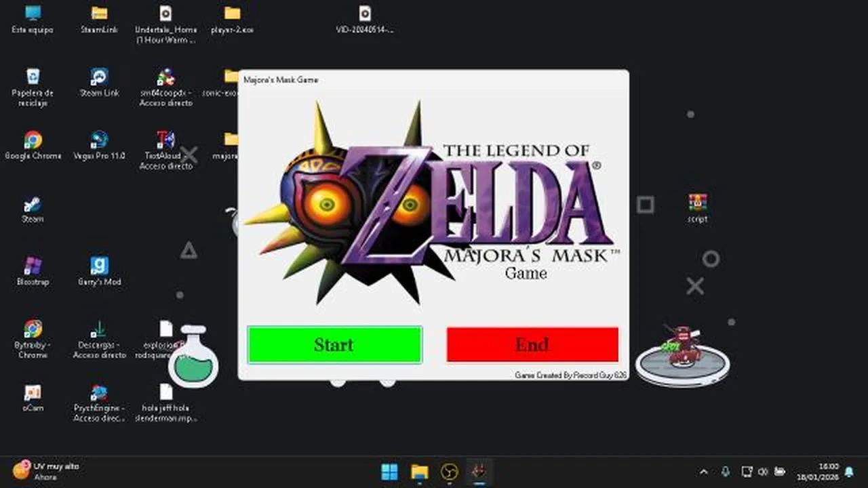Viewport: 868px width, 488px height.
Task: Start the Majora's Mask game with green button
Action: 335,345
